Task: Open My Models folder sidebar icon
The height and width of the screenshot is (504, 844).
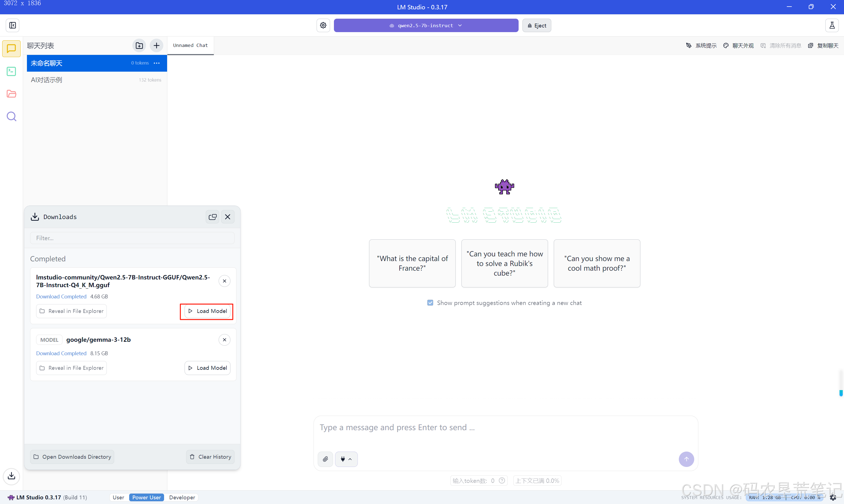Action: tap(11, 94)
